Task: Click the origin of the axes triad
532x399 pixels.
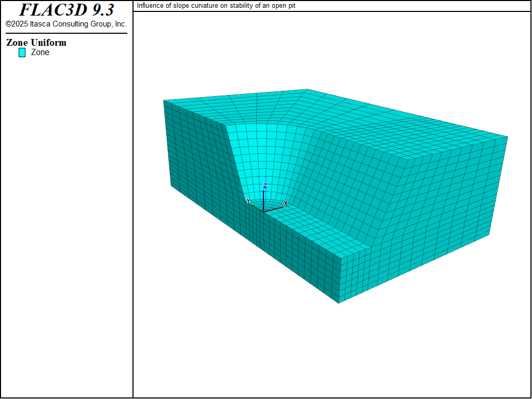Action: 264,211
